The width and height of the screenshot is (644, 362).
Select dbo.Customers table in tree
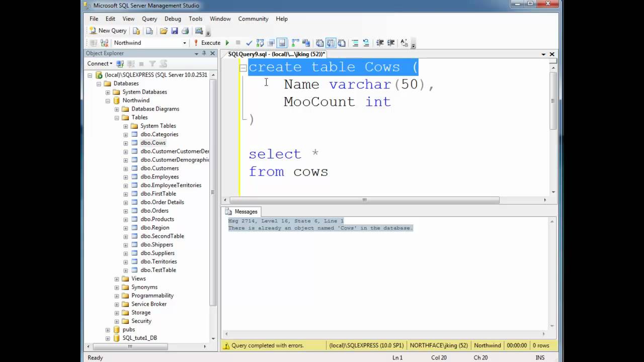pos(159,168)
